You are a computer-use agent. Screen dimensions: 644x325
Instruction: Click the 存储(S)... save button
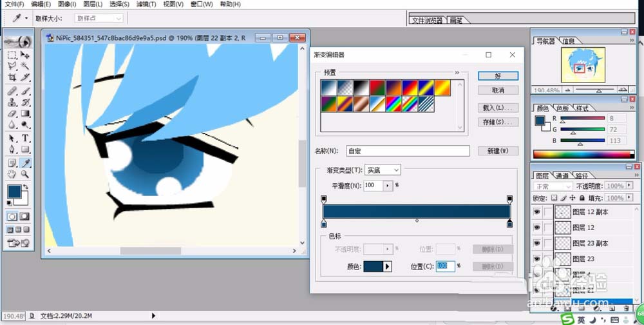pos(498,122)
